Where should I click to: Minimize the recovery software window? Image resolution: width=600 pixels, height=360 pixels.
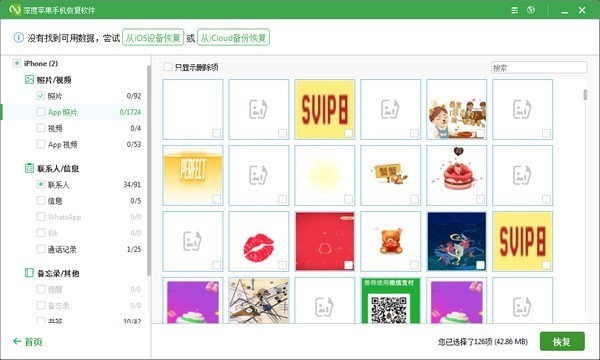pos(564,11)
